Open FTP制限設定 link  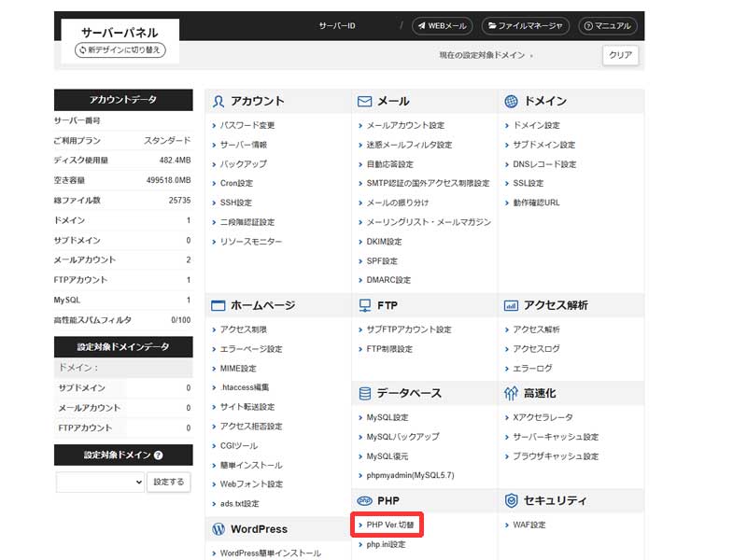pos(389,349)
